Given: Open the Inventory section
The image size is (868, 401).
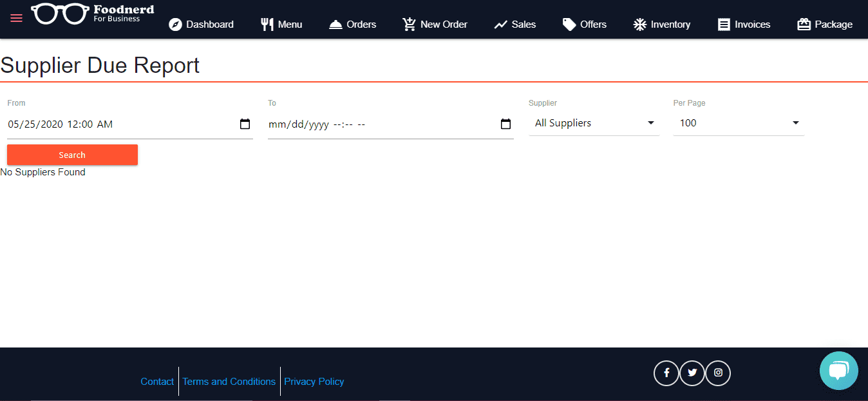Looking at the screenshot, I should tap(661, 24).
